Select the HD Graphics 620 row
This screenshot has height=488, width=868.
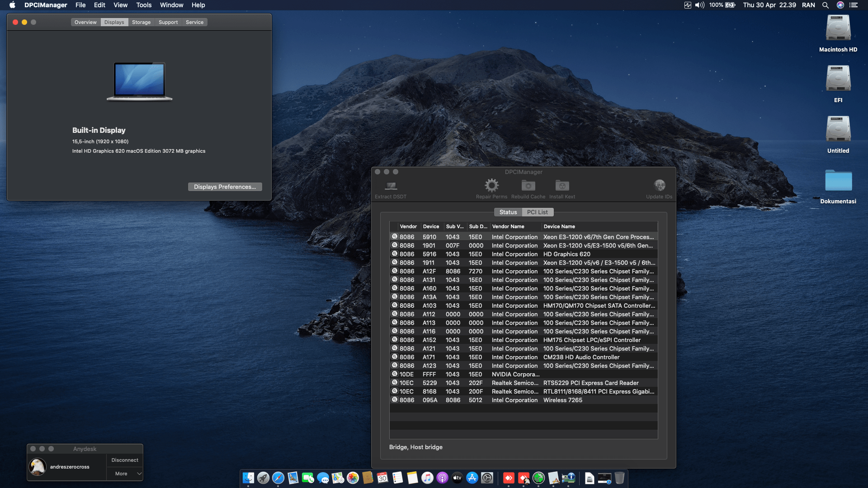coord(524,254)
